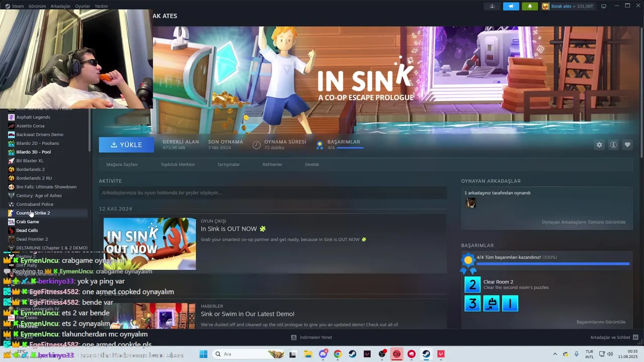Click Başarımlarımı Görüntüle link
Screen dimensions: 644x362
pyautogui.click(x=601, y=322)
